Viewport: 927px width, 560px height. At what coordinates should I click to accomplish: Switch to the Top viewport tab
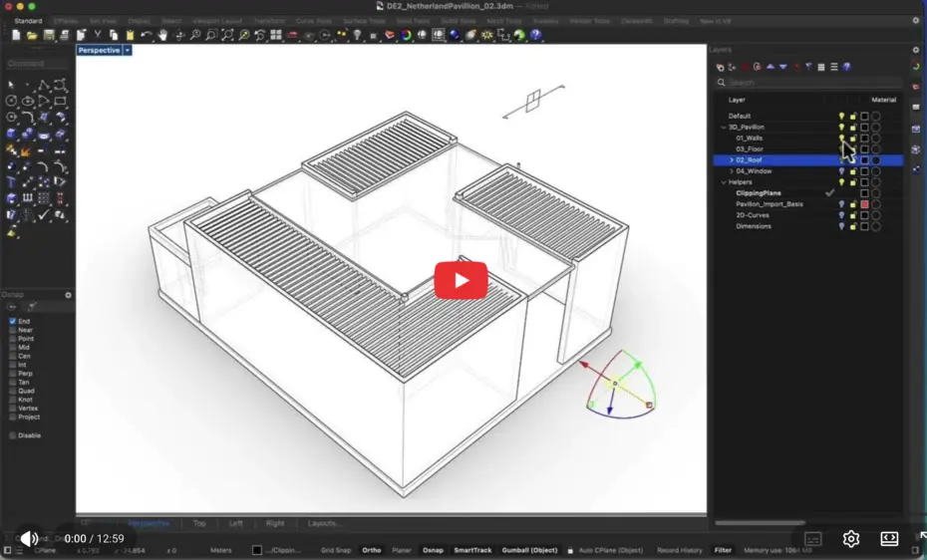click(x=199, y=523)
